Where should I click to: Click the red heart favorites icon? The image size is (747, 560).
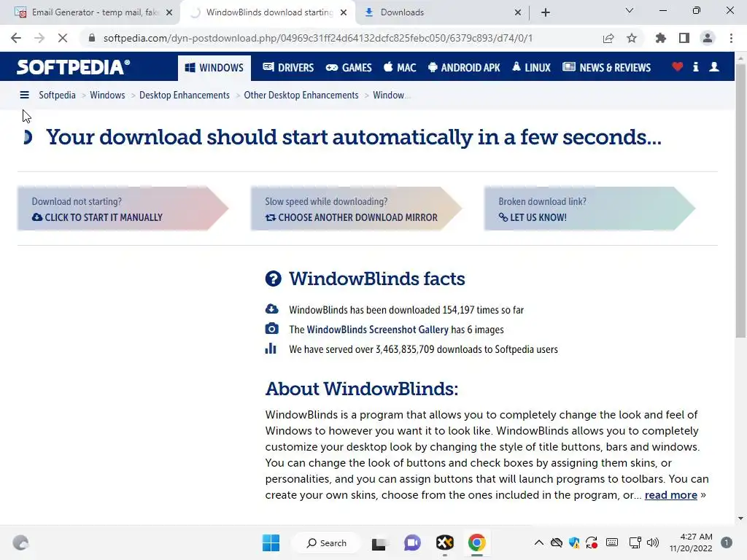(x=677, y=67)
